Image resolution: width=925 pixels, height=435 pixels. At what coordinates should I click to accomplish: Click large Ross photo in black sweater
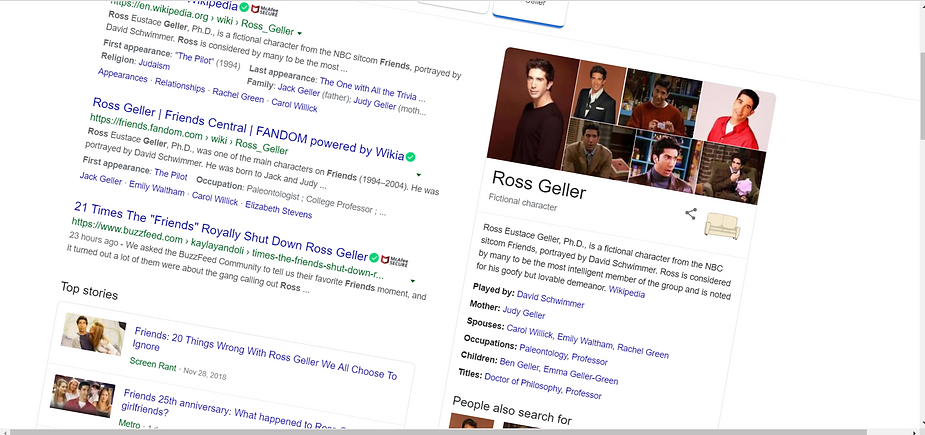[x=534, y=110]
